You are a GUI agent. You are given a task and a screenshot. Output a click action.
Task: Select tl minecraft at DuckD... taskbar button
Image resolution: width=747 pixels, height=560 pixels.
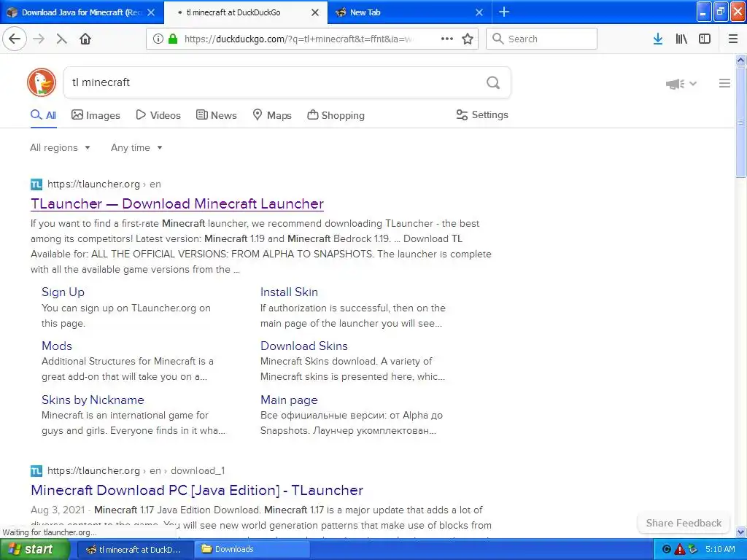tap(135, 550)
